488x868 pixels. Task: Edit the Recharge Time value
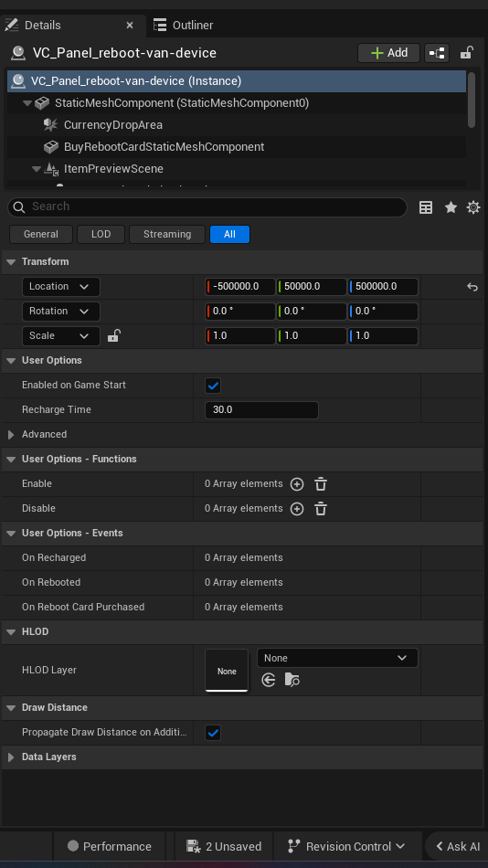(x=261, y=410)
